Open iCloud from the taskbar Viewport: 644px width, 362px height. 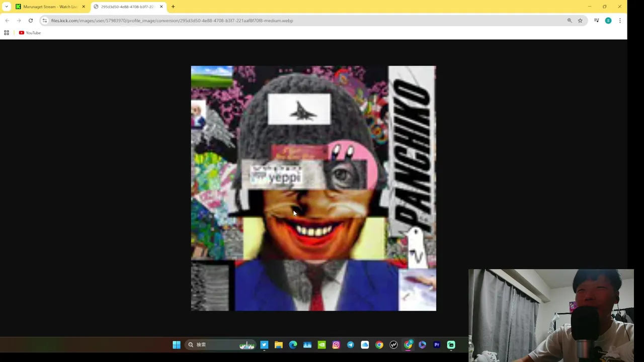click(x=365, y=345)
